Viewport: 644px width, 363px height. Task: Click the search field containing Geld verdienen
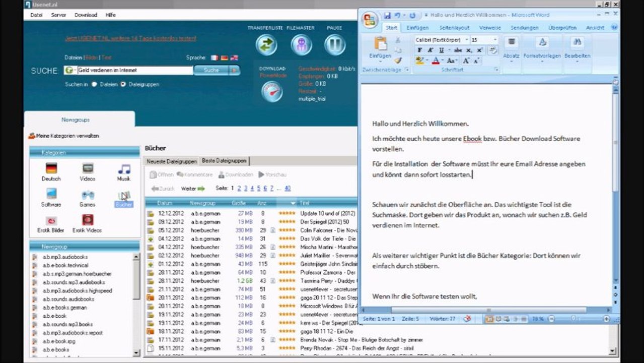(x=134, y=71)
